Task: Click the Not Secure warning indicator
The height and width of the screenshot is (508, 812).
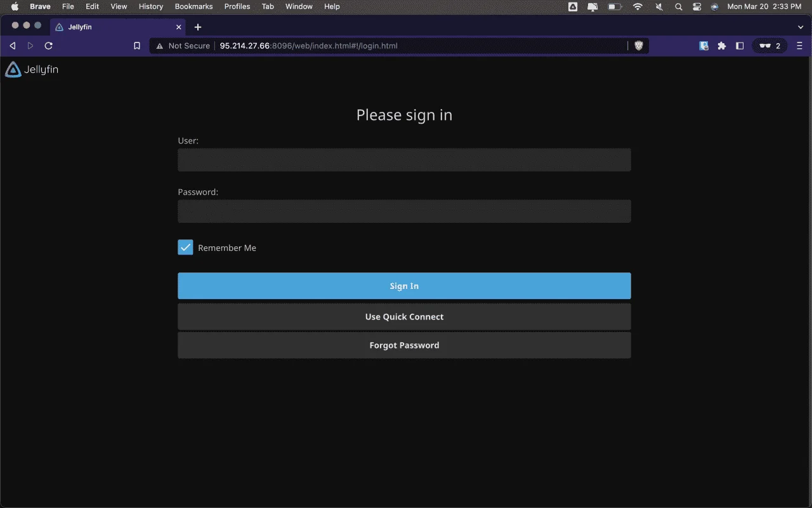Action: tap(183, 46)
